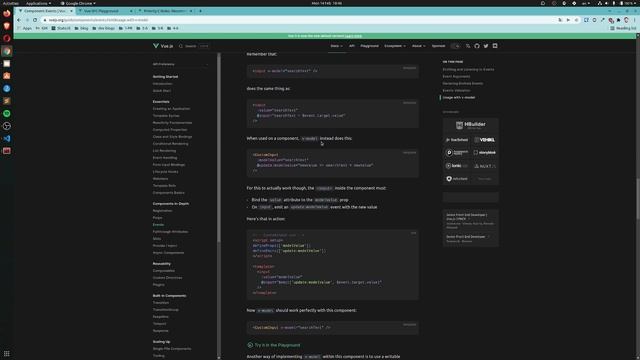Screen dimensions: 640x360
Task: Open the blog bookmarks folder
Action: coord(82,28)
